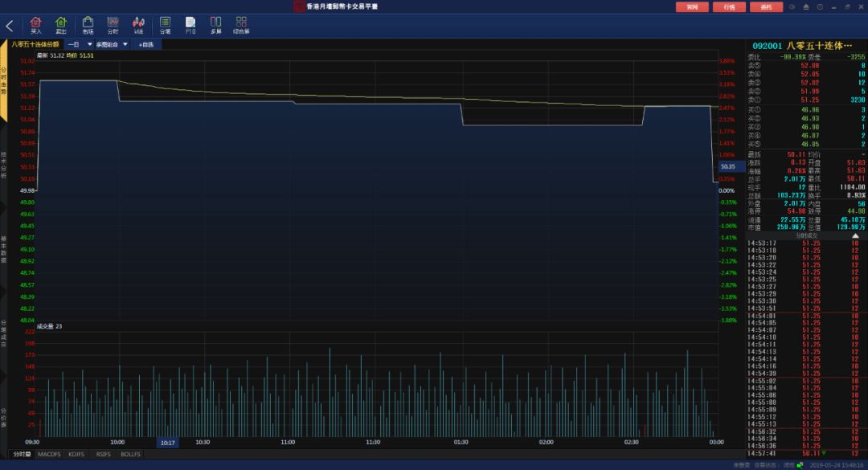Click the 14:57:41 trade row

click(806, 453)
